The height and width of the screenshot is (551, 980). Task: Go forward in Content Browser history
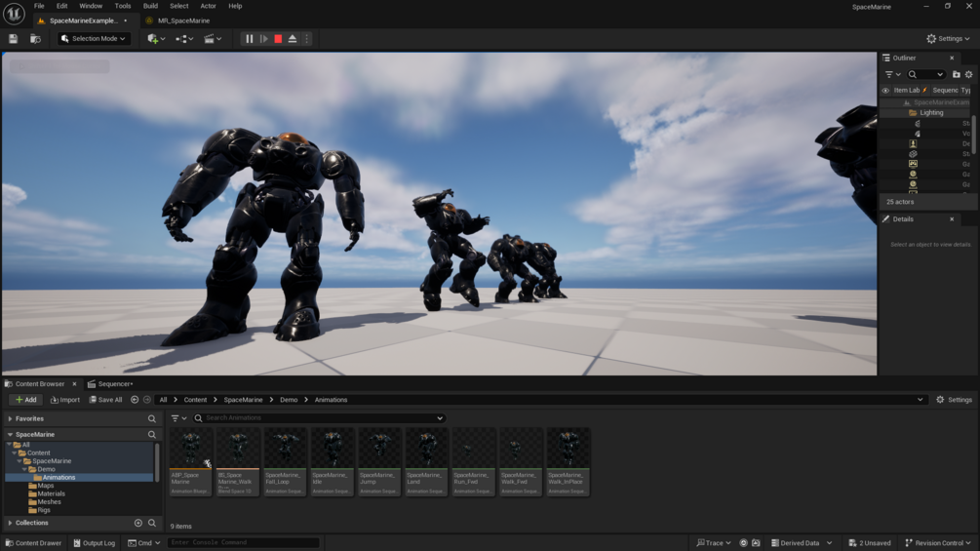coord(147,400)
